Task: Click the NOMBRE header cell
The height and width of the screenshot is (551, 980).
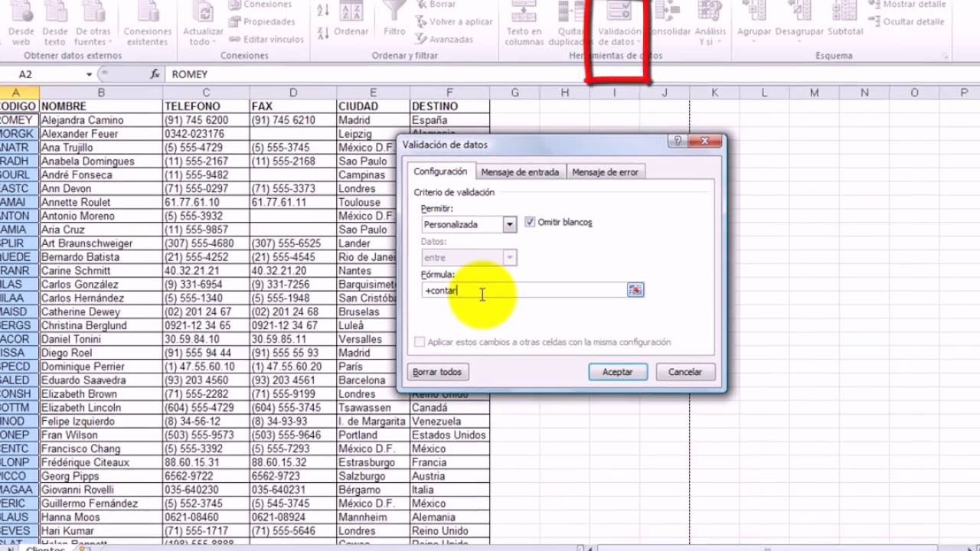Action: 100,106
